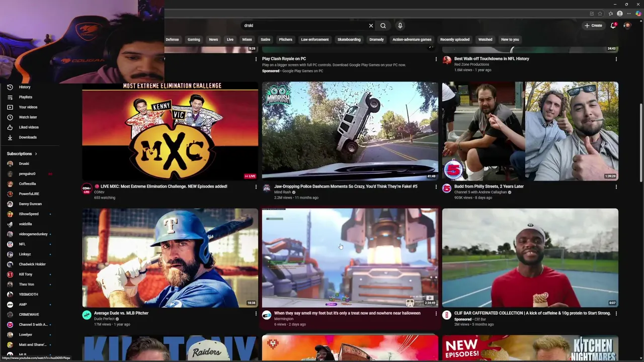Click the 'smell my feet' video title
Image resolution: width=644 pixels, height=362 pixels.
pyautogui.click(x=347, y=313)
